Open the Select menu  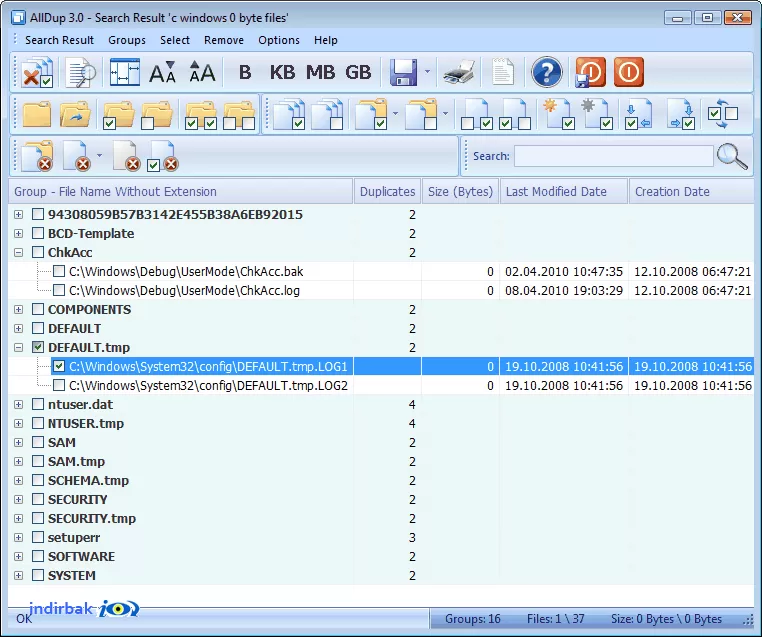pyautogui.click(x=175, y=40)
